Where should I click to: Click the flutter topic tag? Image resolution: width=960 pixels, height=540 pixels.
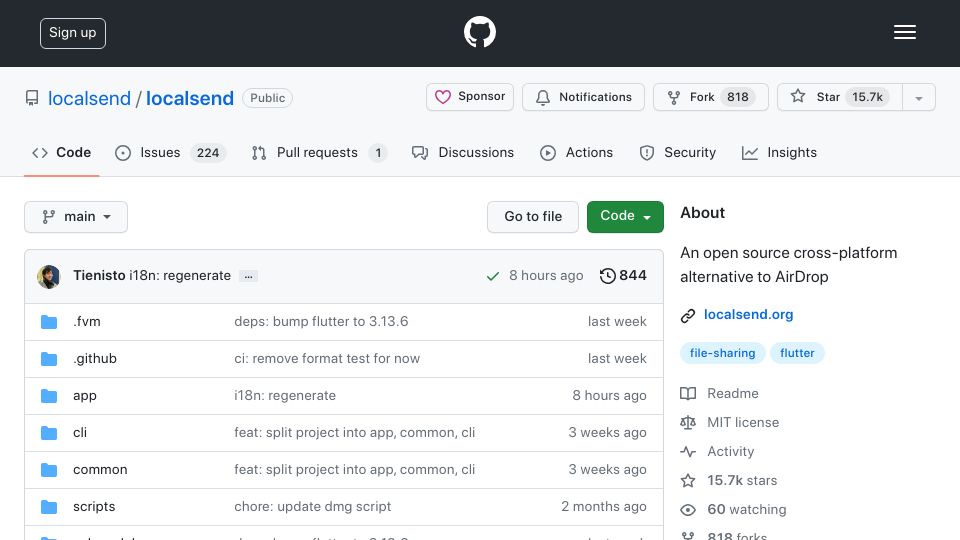click(x=797, y=353)
